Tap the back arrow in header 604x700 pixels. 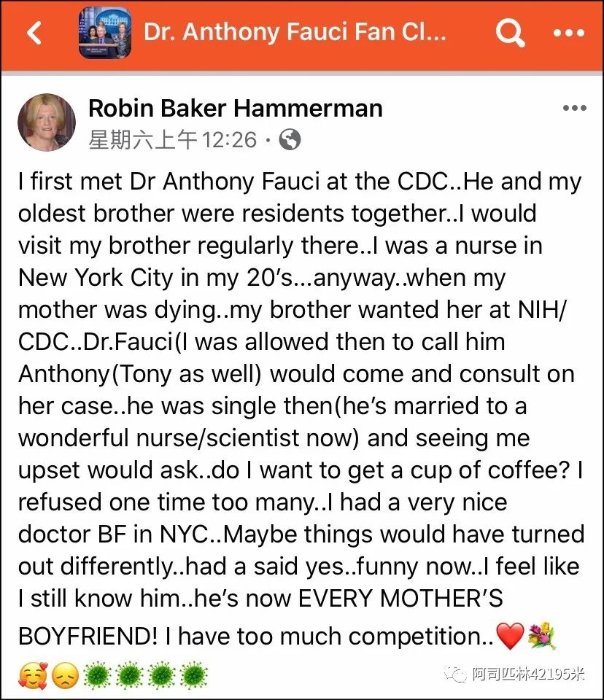pyautogui.click(x=34, y=33)
